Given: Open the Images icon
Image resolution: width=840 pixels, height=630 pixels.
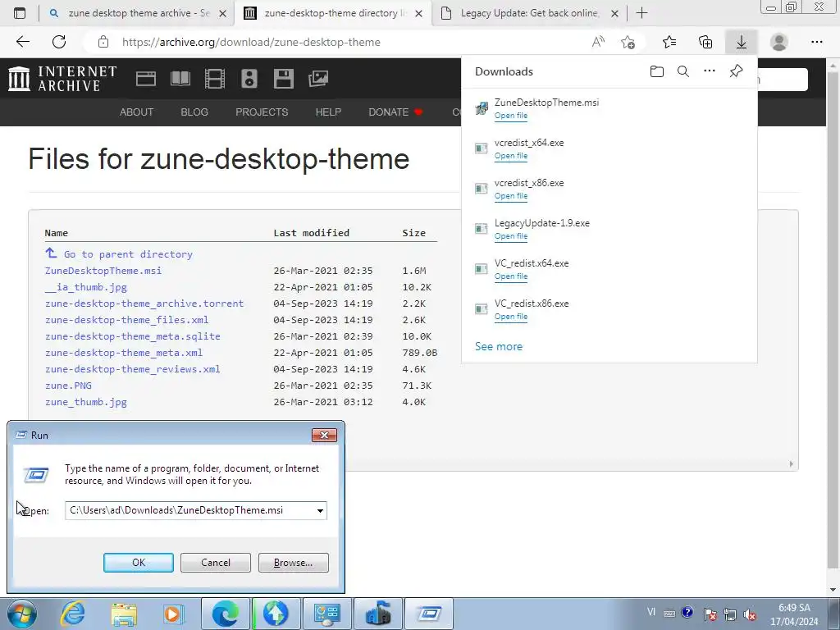Looking at the screenshot, I should (318, 79).
